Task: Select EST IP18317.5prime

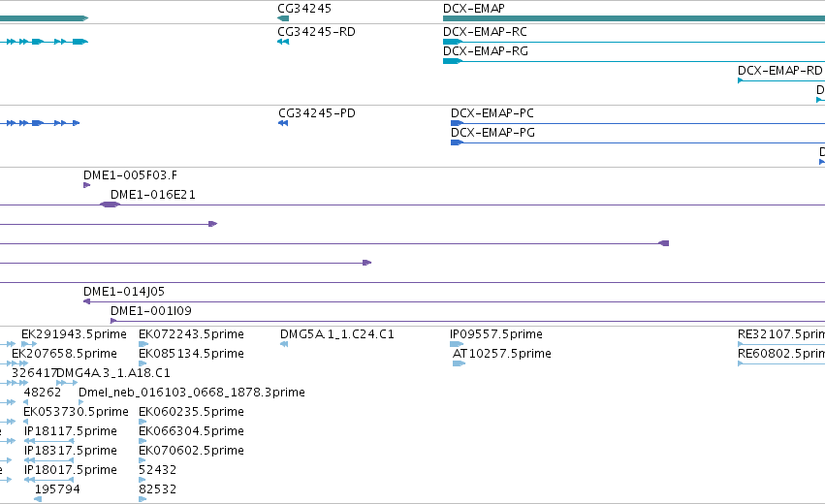Action: pyautogui.click(x=71, y=451)
